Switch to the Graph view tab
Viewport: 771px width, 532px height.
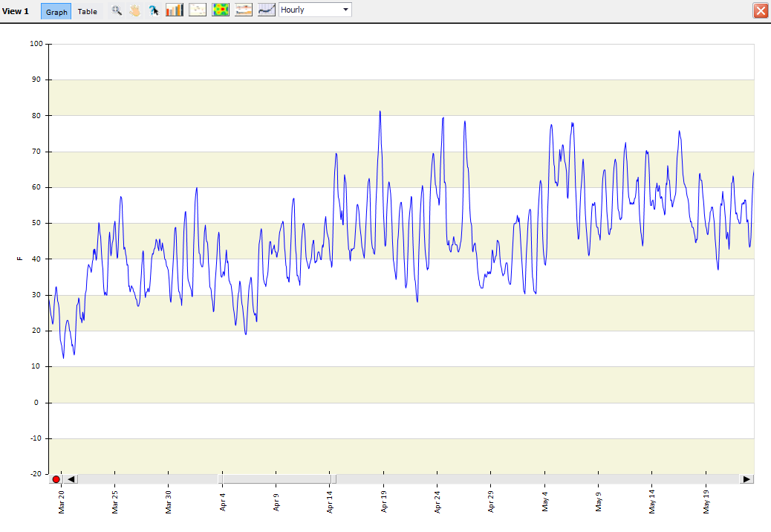[56, 11]
